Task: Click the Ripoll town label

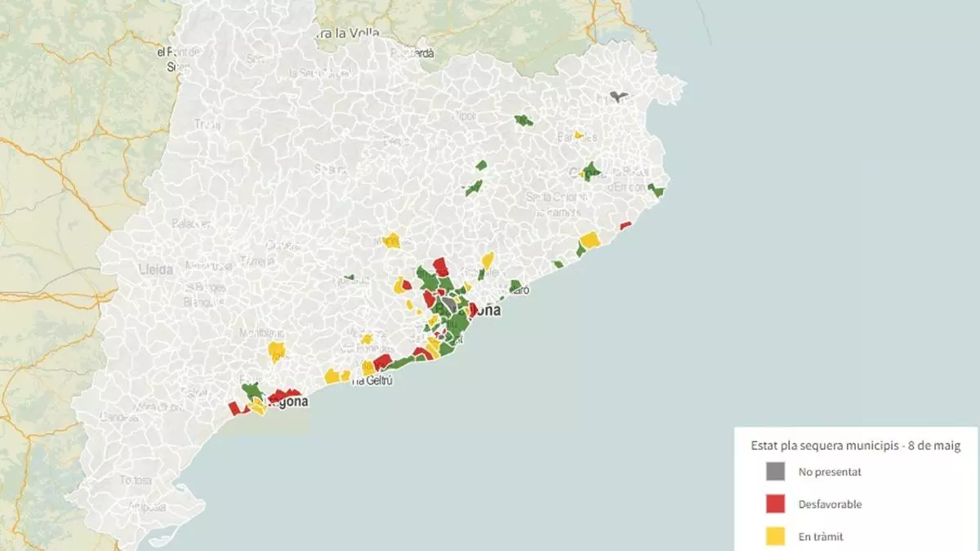Action: coord(463,116)
